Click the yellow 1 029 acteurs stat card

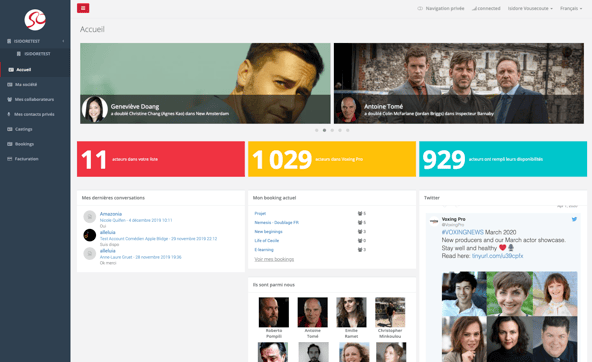[332, 159]
